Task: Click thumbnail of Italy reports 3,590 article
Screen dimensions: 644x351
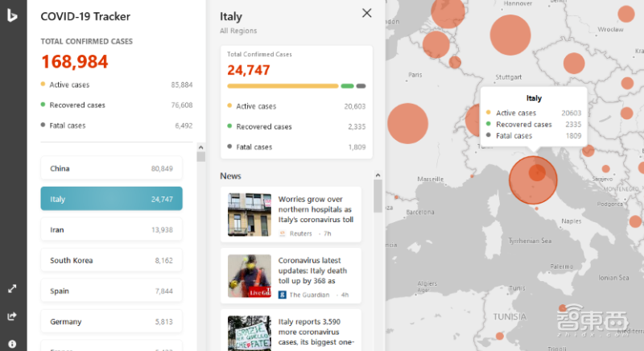Action: point(249,332)
